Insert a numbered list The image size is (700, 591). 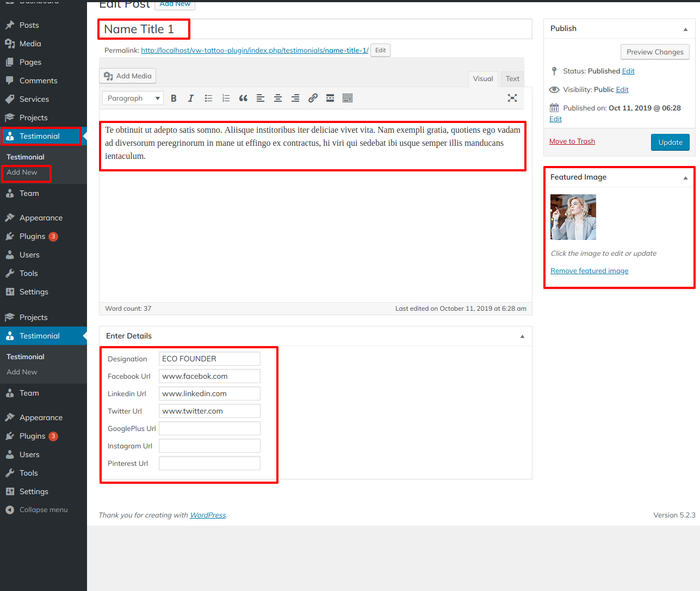click(226, 98)
